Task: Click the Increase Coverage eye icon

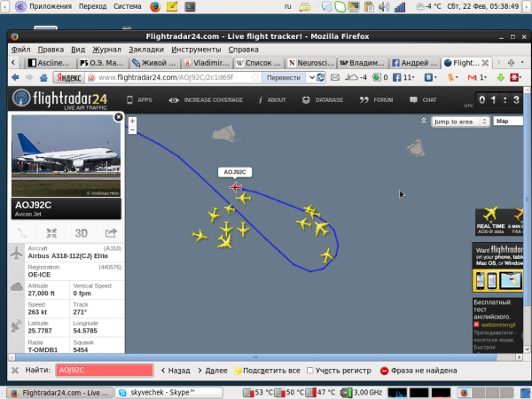Action: (x=174, y=100)
